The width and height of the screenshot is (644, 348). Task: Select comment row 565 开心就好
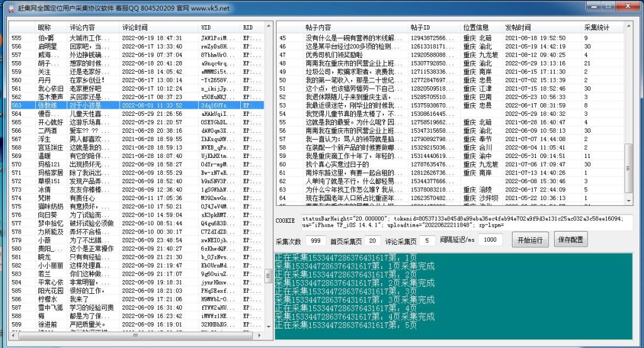click(x=136, y=122)
